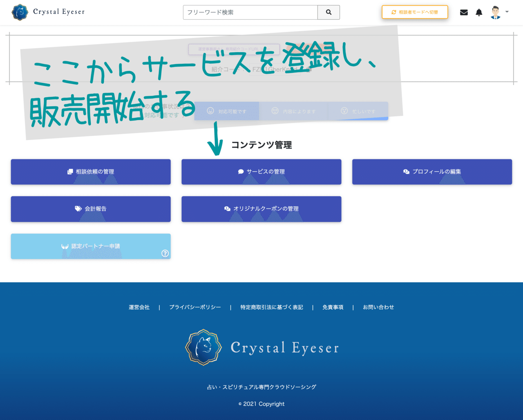Click the user avatar picture
Screen dimensions: 523x420
[496, 12]
